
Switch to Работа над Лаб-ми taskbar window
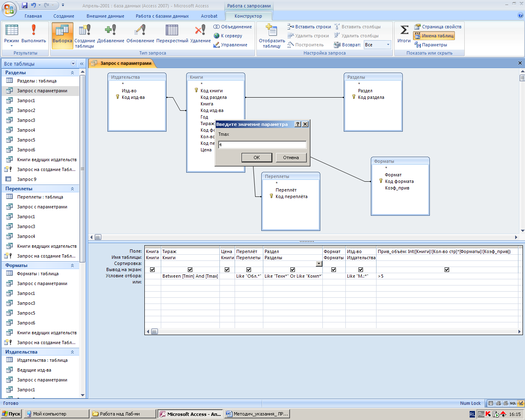123,414
